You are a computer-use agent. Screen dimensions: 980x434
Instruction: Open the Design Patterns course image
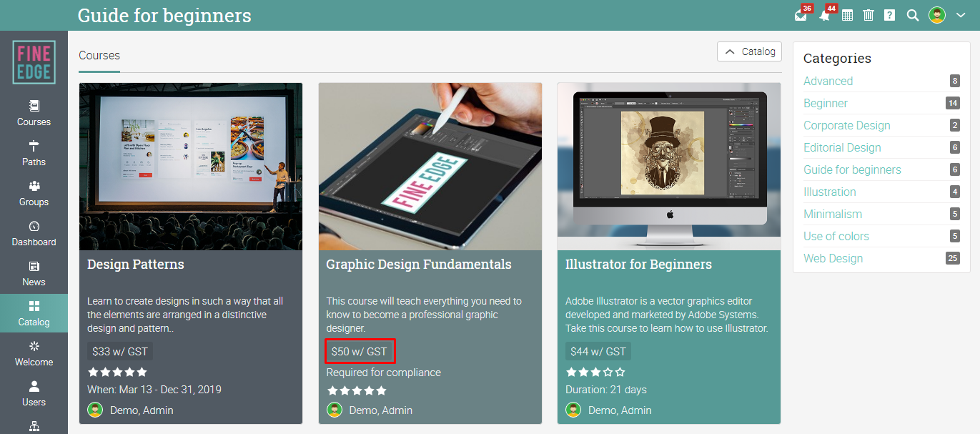tap(191, 167)
